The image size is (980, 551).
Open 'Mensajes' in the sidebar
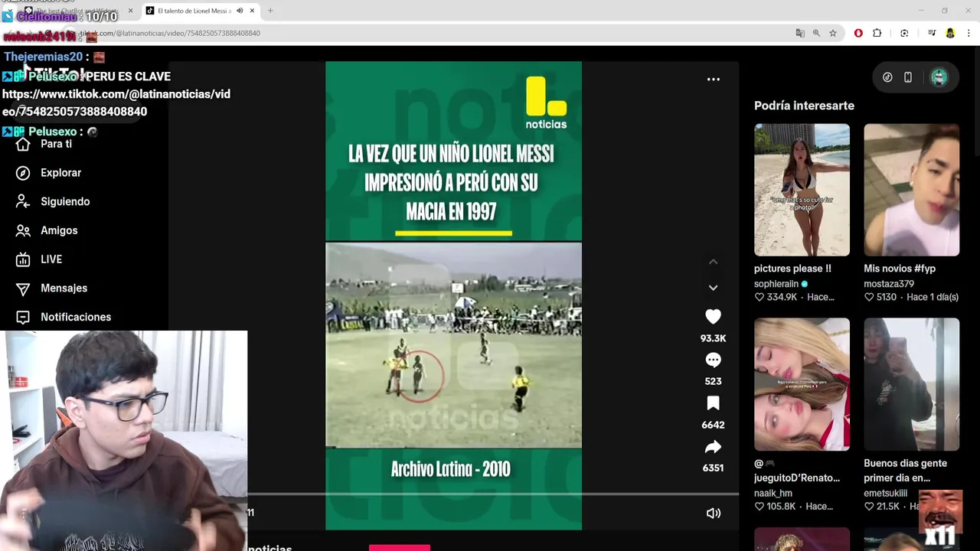coord(64,288)
